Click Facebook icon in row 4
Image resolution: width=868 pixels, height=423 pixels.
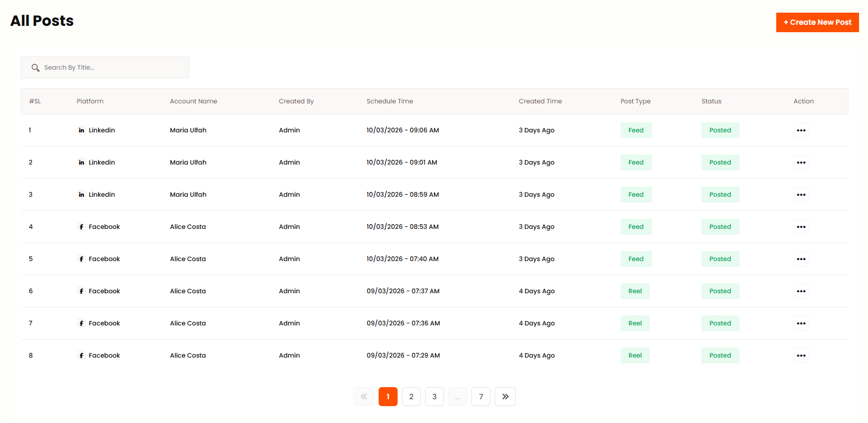(x=81, y=227)
